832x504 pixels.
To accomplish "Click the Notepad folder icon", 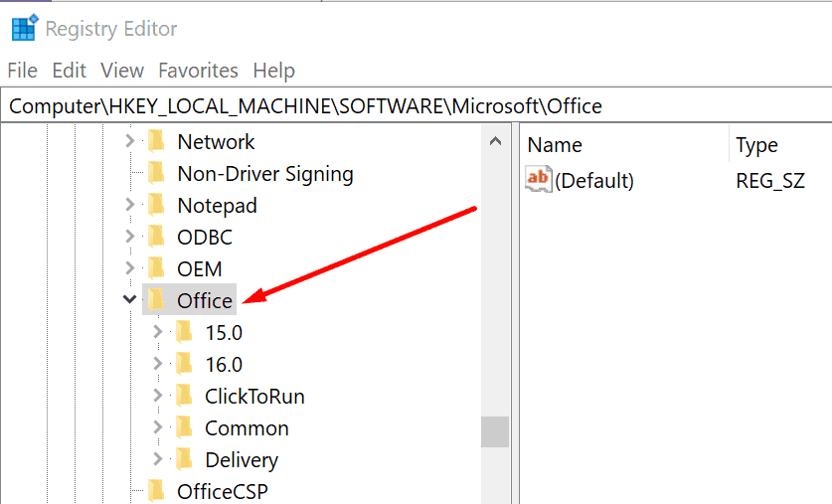I will [x=156, y=205].
